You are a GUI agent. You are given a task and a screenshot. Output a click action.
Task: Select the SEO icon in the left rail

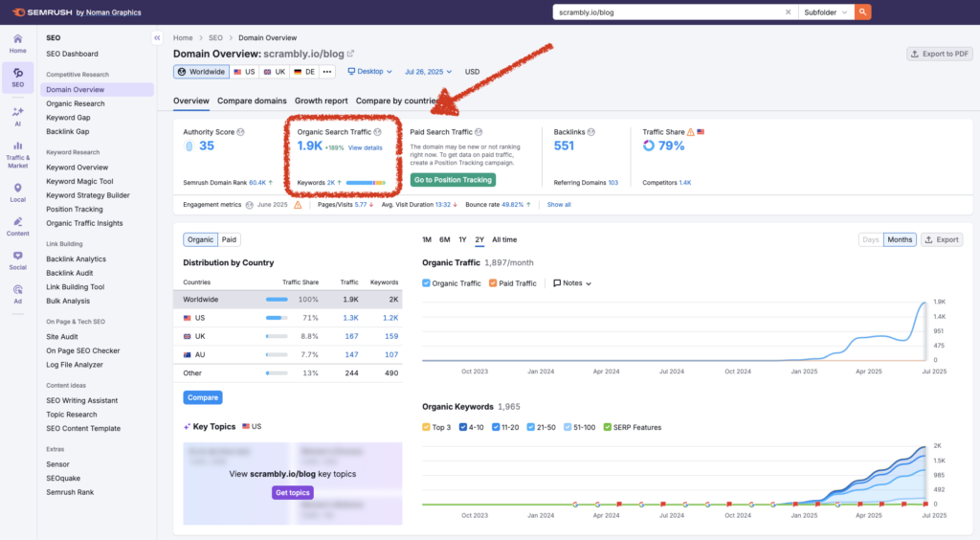17,78
